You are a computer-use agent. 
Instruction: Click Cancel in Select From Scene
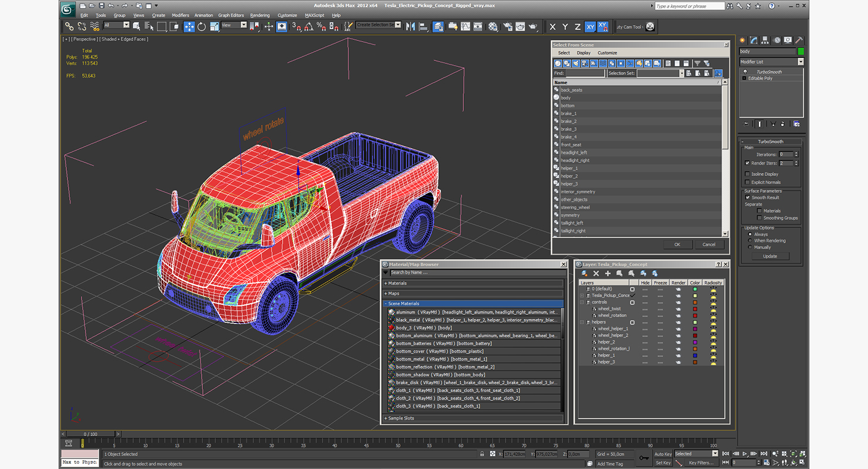[x=709, y=244]
